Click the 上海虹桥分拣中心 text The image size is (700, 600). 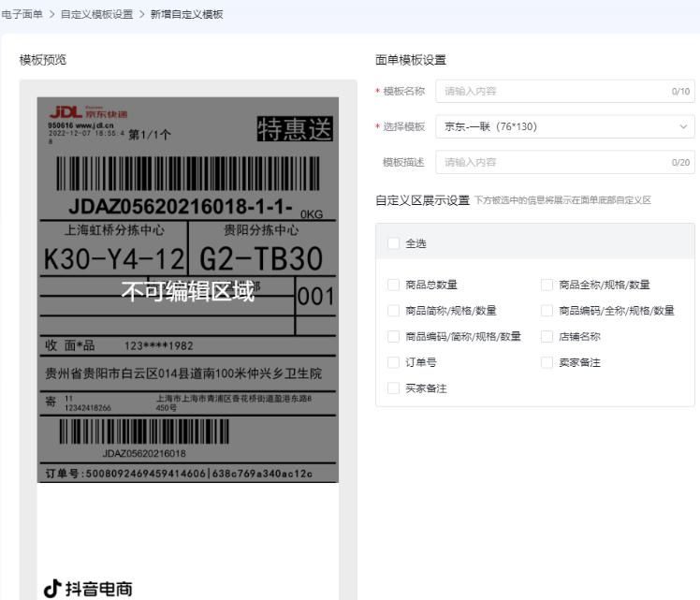114,230
